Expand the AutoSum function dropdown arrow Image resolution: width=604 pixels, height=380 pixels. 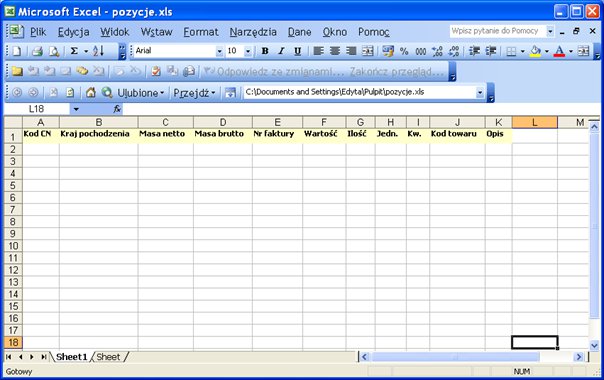coord(86,51)
